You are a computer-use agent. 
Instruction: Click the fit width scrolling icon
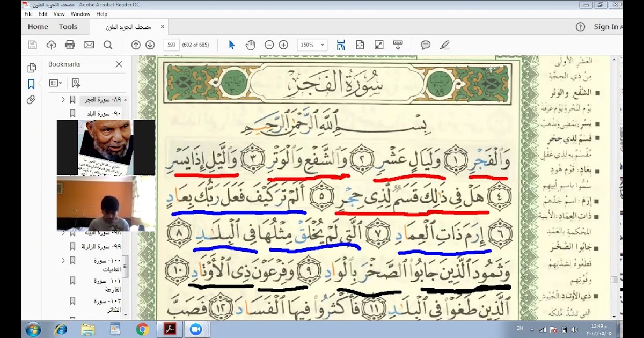coord(341,45)
